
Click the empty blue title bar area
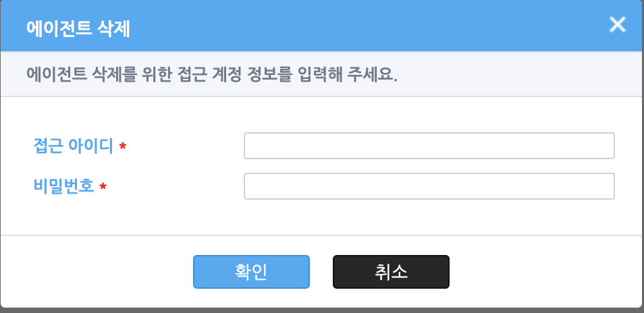pos(370,26)
